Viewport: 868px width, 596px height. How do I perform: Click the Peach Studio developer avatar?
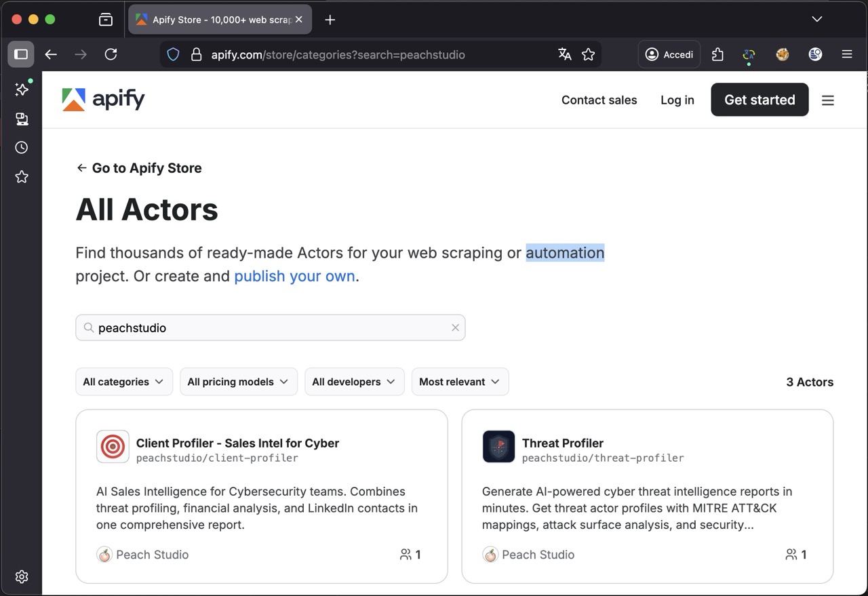tap(104, 554)
